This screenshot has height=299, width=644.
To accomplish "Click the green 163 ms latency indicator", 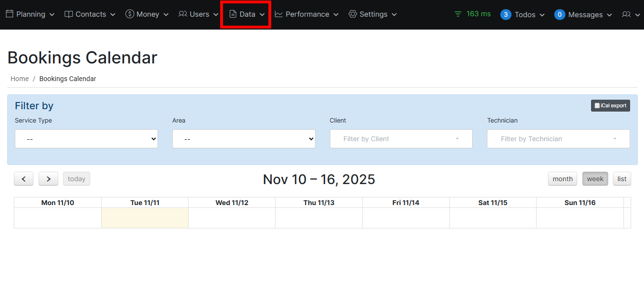I will [473, 14].
